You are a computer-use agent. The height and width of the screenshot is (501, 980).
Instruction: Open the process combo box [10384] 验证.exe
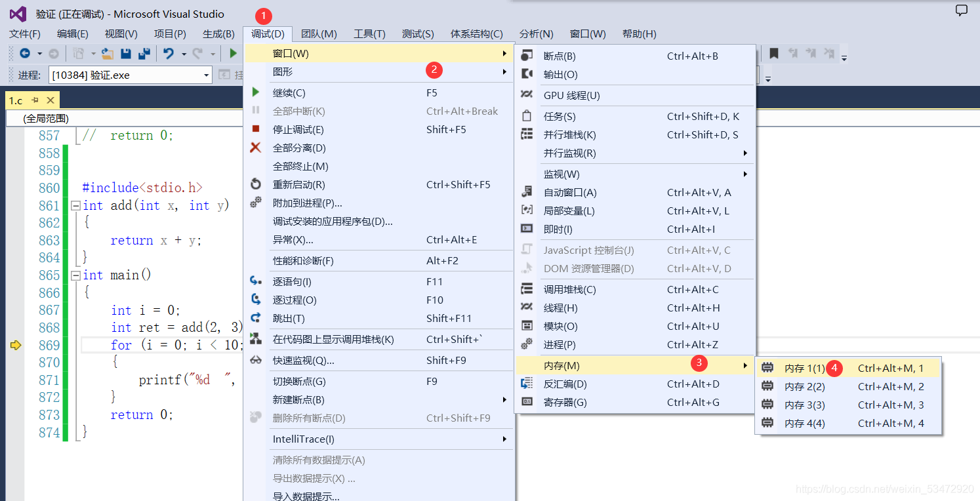point(131,75)
